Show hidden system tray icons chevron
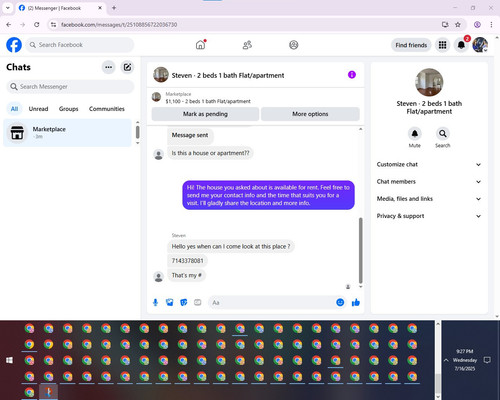Screen dimensions: 500x400 [x=446, y=360]
